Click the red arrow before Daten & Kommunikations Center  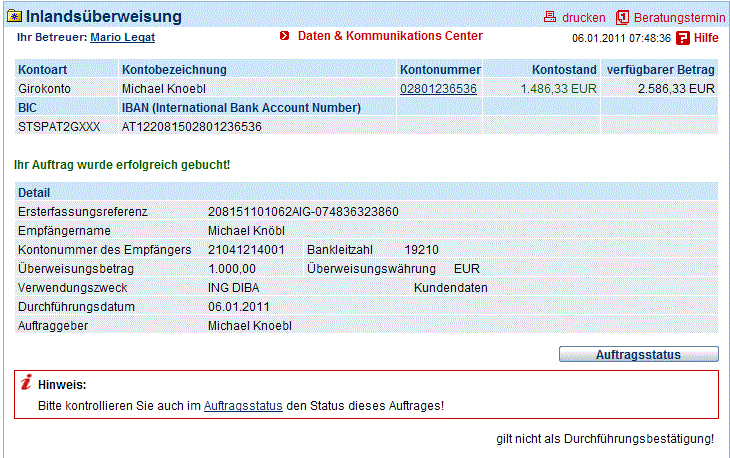tap(284, 36)
